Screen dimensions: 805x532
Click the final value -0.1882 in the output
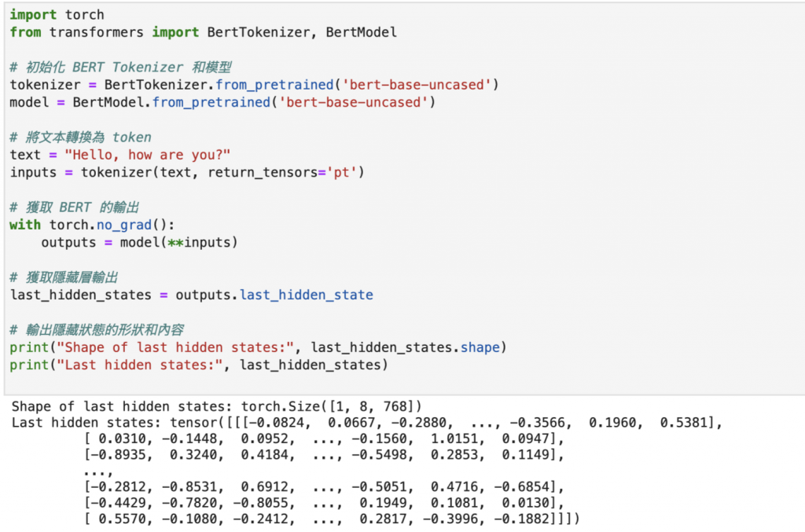[520, 519]
